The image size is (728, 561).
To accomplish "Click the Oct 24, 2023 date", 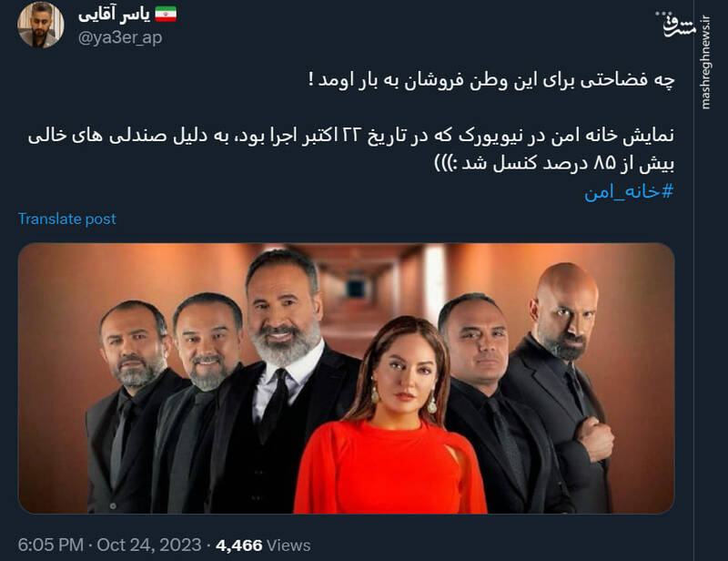I will coord(149,545).
